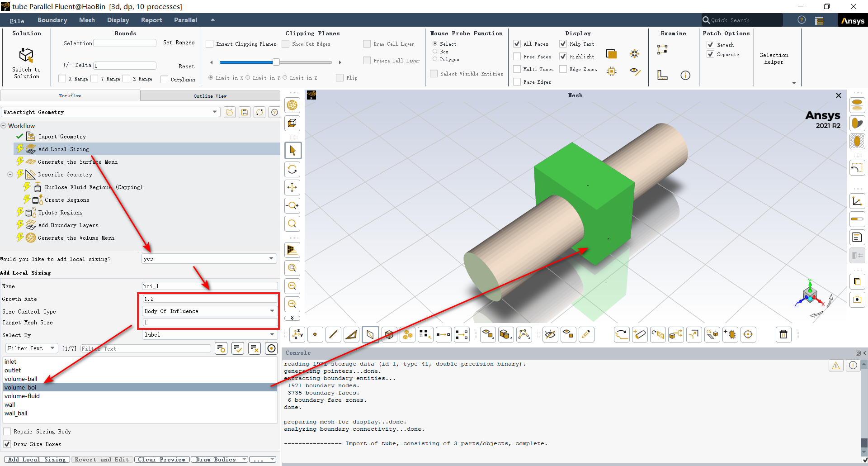Click the Reset bounds button

coord(186,67)
